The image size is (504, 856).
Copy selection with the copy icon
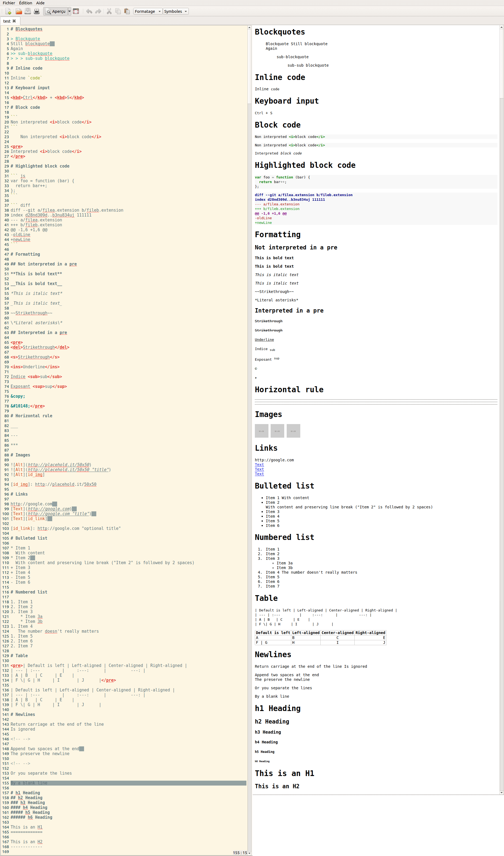[x=118, y=11]
